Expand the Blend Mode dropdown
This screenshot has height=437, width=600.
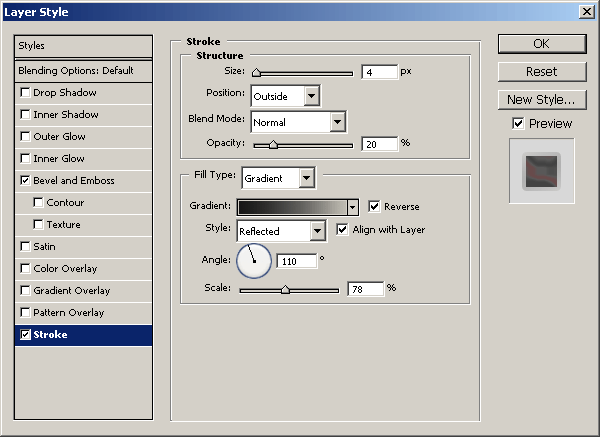[337, 122]
